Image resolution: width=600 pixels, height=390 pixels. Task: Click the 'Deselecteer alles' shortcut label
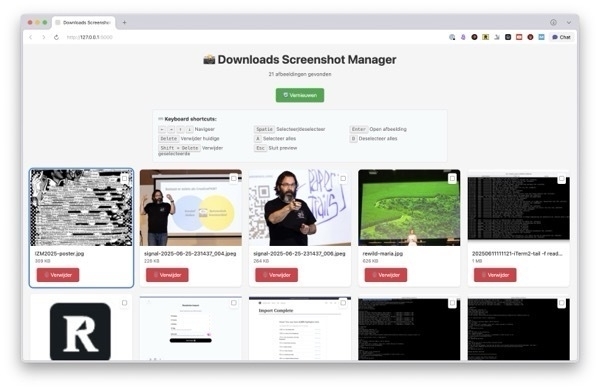378,139
